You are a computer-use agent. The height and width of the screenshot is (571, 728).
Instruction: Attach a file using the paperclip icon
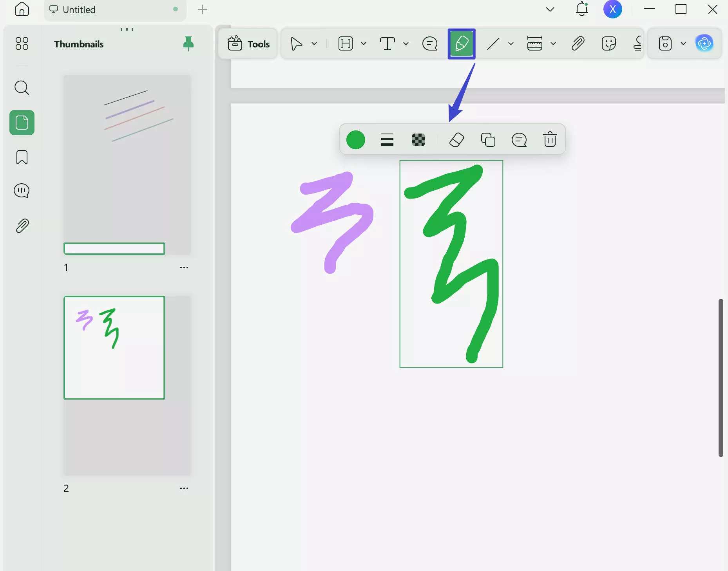pyautogui.click(x=578, y=43)
